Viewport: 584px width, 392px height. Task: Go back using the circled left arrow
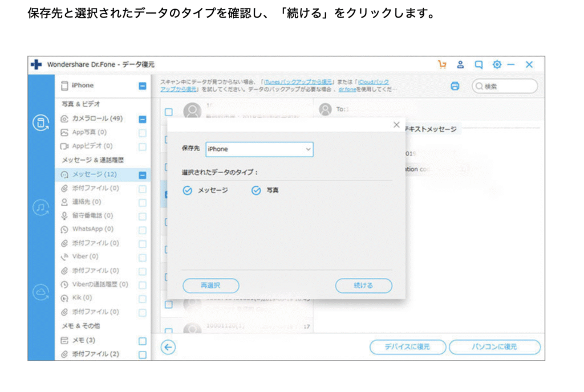tap(168, 347)
